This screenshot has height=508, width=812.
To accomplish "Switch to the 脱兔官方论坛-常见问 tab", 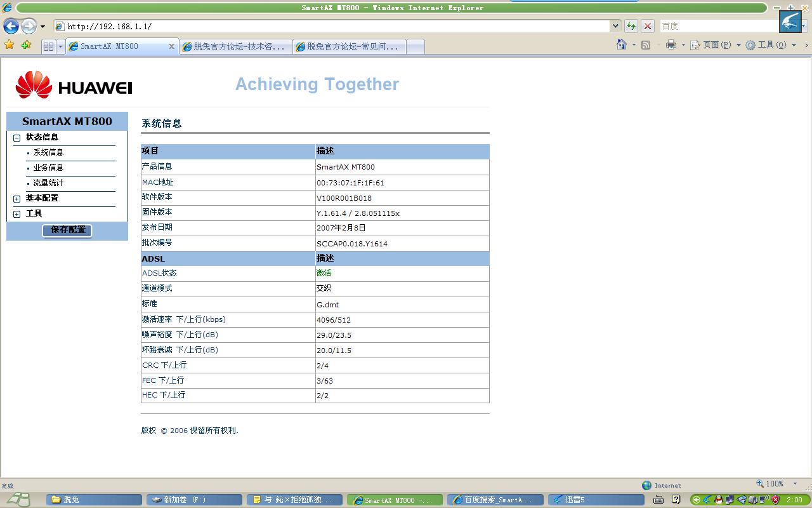I will coord(350,46).
